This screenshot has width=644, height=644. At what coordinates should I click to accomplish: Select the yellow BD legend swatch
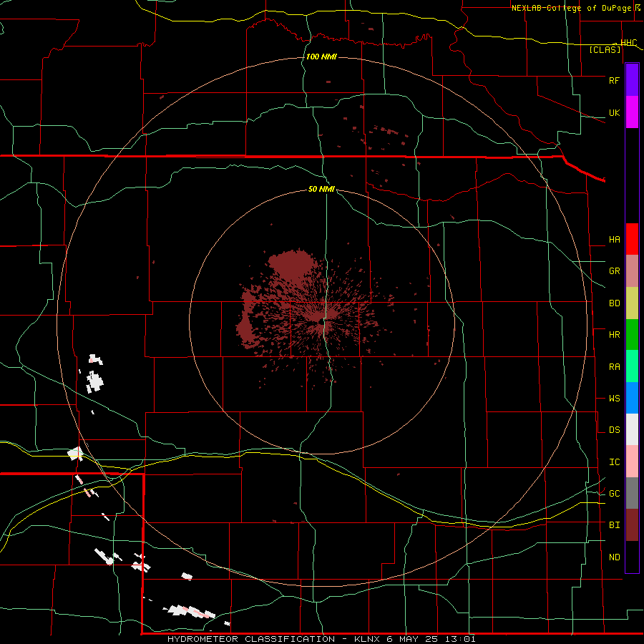coord(632,303)
